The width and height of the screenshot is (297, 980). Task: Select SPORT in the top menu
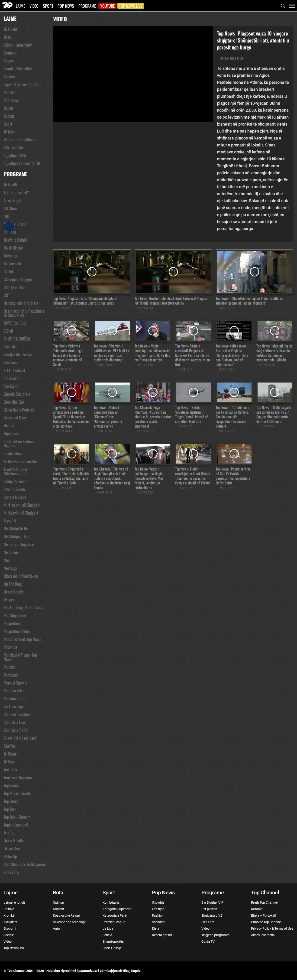click(x=48, y=6)
